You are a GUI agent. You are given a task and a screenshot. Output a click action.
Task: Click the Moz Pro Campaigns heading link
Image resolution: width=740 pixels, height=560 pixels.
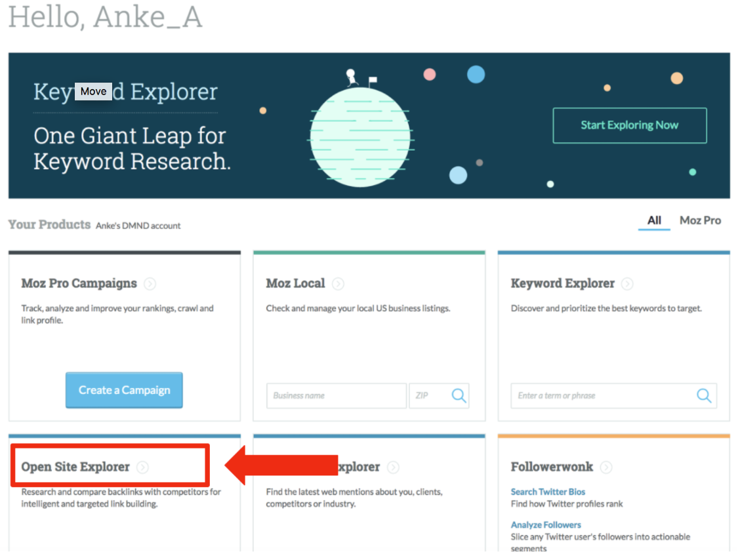[79, 283]
